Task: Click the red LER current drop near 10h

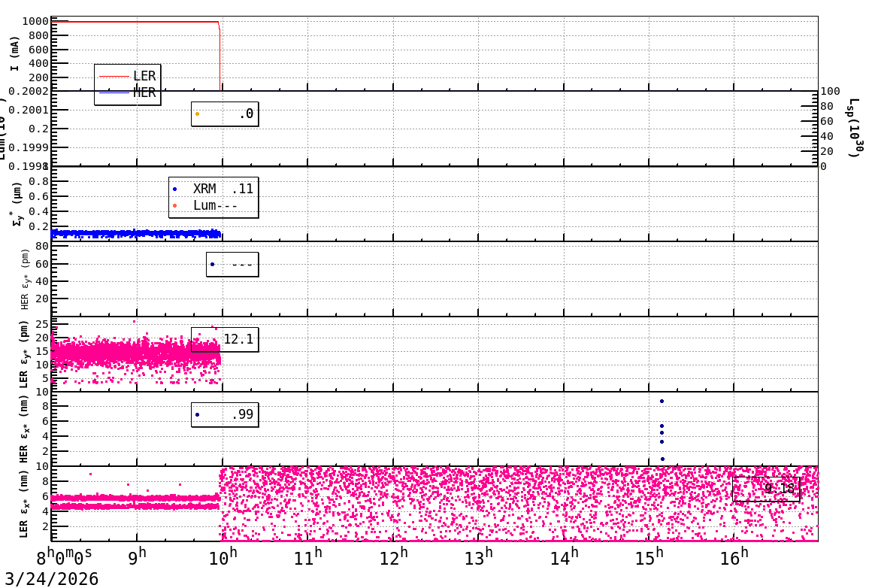Action: [x=220, y=56]
